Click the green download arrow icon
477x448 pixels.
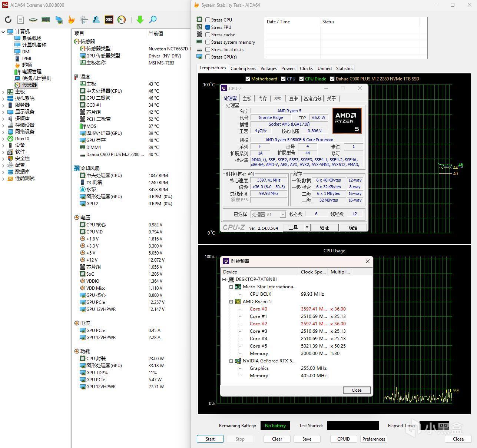tap(140, 20)
